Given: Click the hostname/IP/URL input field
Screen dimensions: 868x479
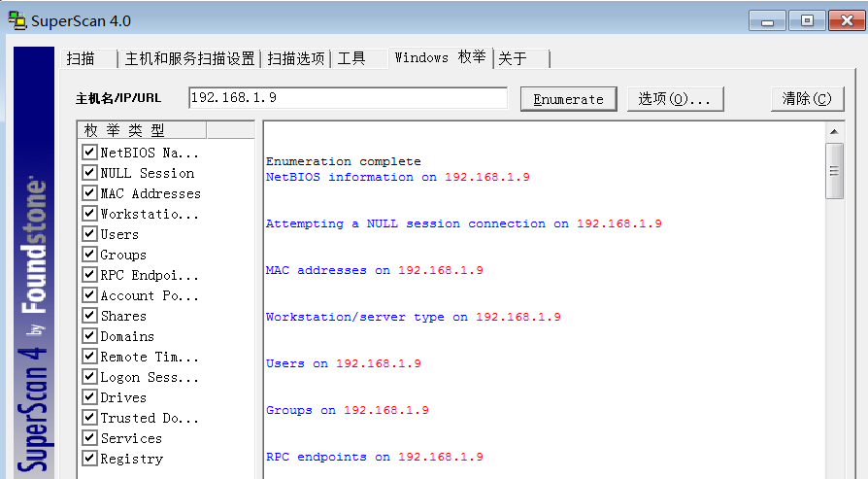Looking at the screenshot, I should (x=348, y=98).
